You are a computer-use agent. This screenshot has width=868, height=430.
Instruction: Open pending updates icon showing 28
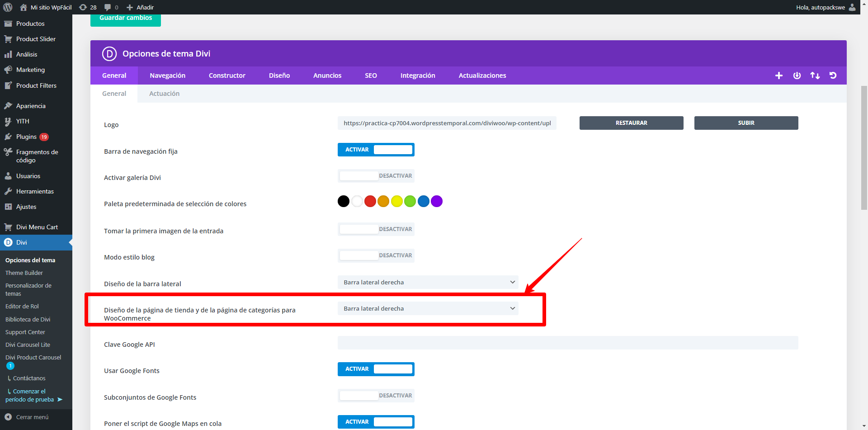(88, 7)
